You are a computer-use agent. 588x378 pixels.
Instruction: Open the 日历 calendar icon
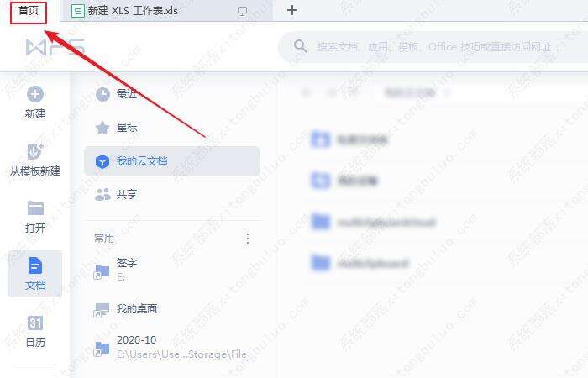tap(35, 323)
